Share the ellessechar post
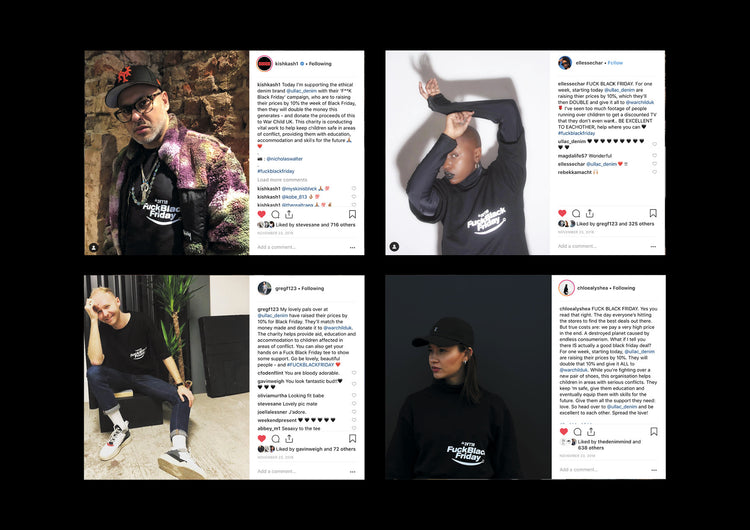This screenshot has height=530, width=750. (590, 213)
